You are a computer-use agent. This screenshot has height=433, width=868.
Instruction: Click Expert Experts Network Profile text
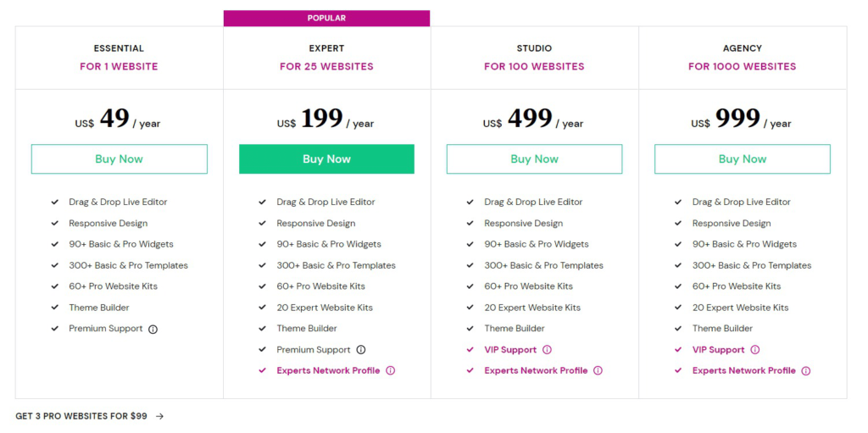tap(328, 371)
